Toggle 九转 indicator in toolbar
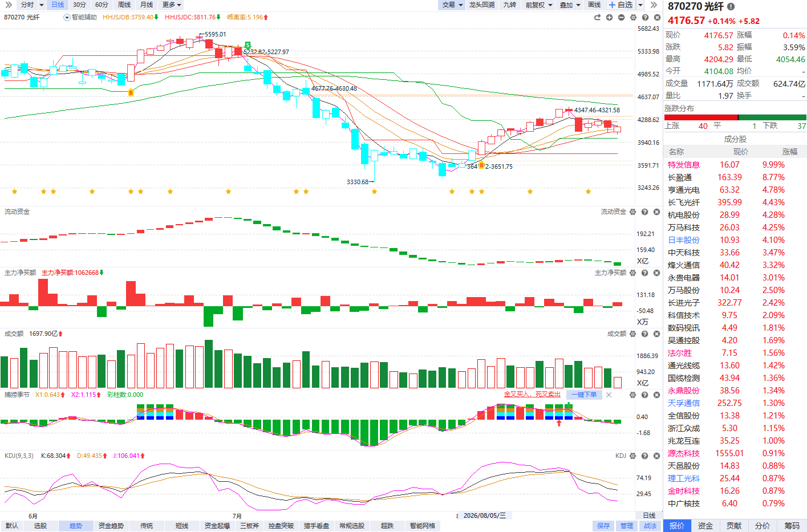 click(510, 5)
